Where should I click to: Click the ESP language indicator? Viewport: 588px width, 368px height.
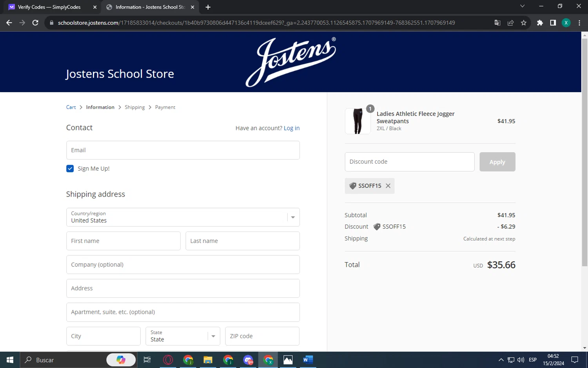[x=533, y=360]
